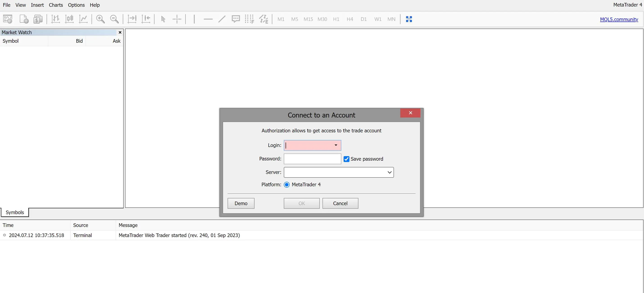
Task: Expand the Login dropdown arrow
Action: (x=336, y=145)
